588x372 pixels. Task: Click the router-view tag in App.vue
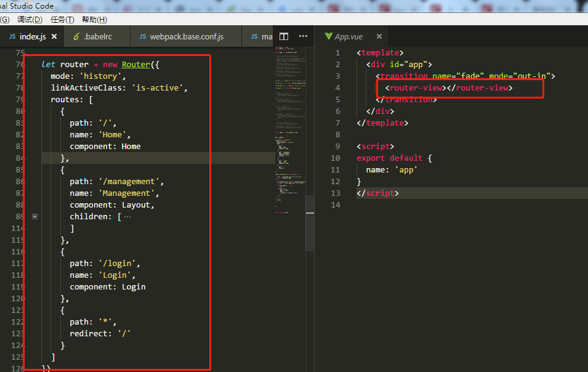tap(448, 87)
